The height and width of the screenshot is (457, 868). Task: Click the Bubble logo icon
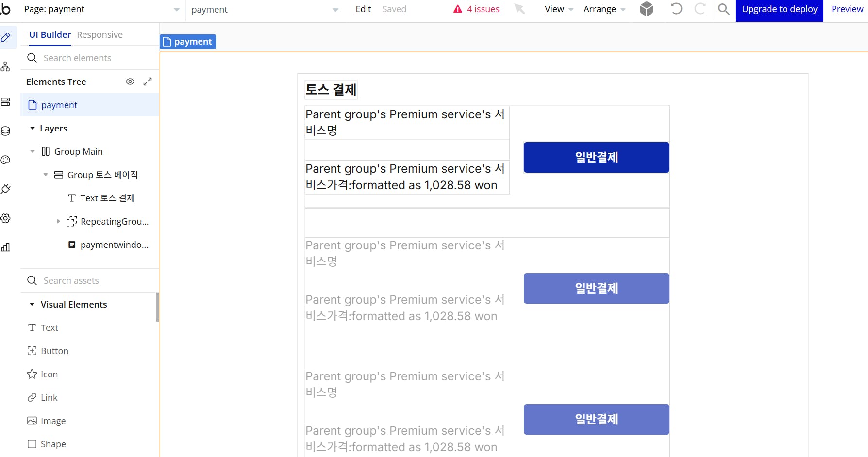(x=5, y=9)
